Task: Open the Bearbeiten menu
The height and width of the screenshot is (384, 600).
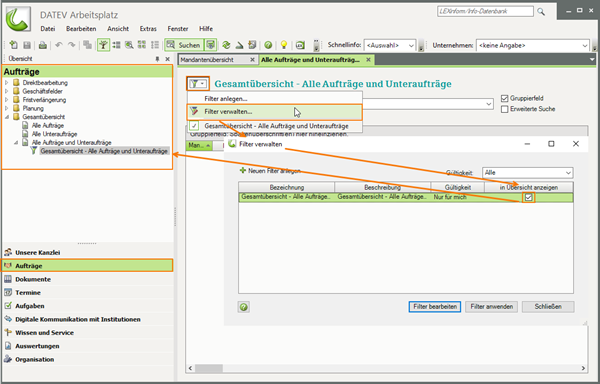Action: tap(81, 29)
